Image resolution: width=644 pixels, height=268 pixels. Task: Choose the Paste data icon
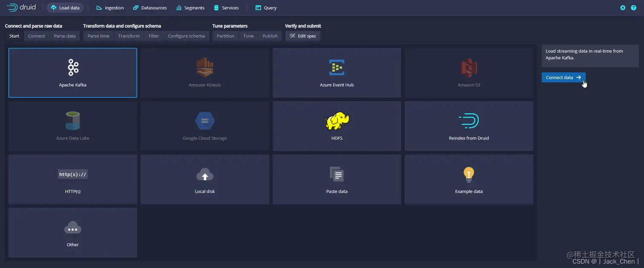coord(337,174)
